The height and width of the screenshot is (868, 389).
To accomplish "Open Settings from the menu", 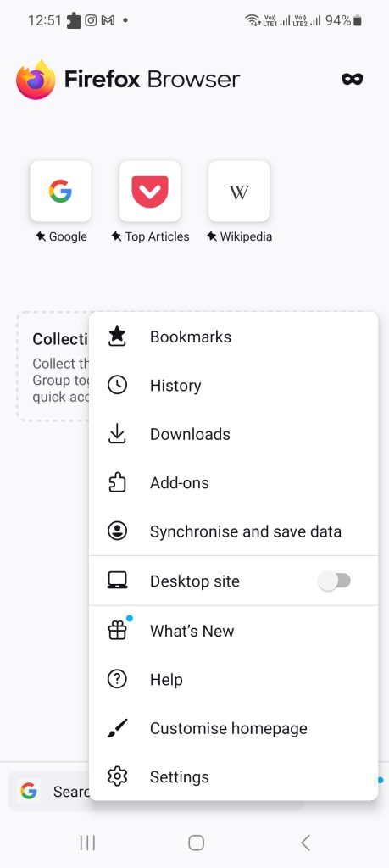I will tap(234, 776).
